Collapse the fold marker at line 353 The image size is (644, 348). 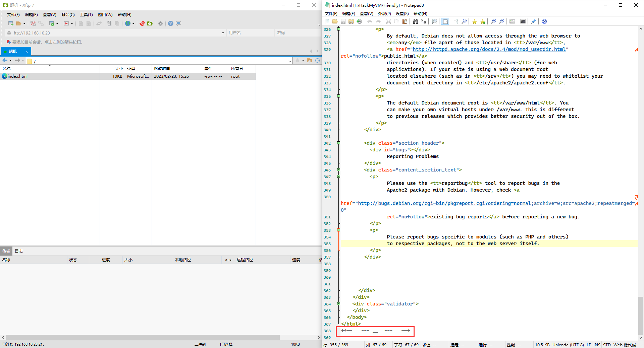(338, 230)
